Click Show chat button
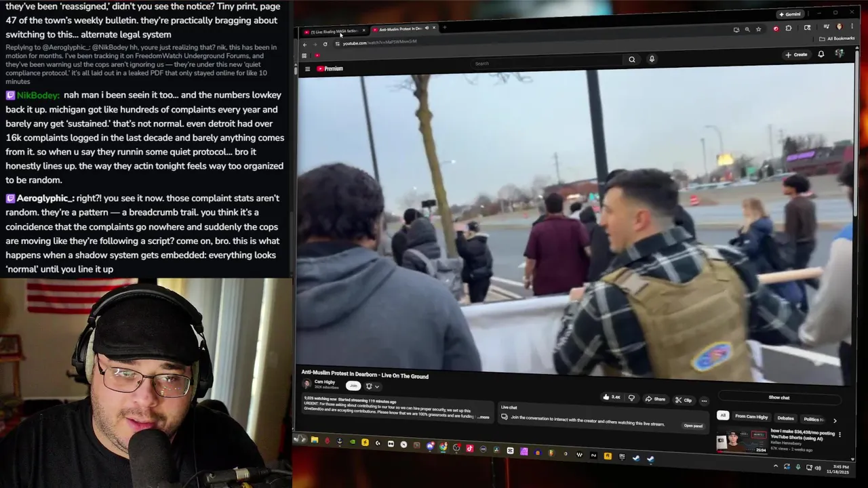This screenshot has height=488, width=868. tap(779, 397)
